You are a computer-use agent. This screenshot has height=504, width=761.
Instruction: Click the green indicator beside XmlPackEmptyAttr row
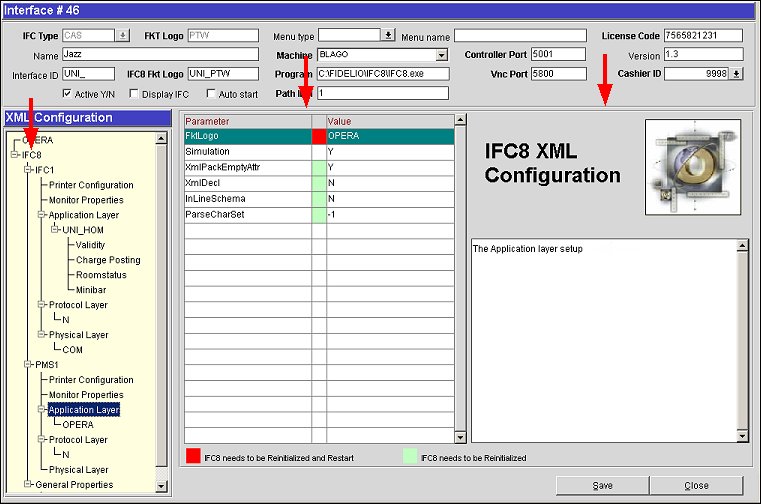319,166
